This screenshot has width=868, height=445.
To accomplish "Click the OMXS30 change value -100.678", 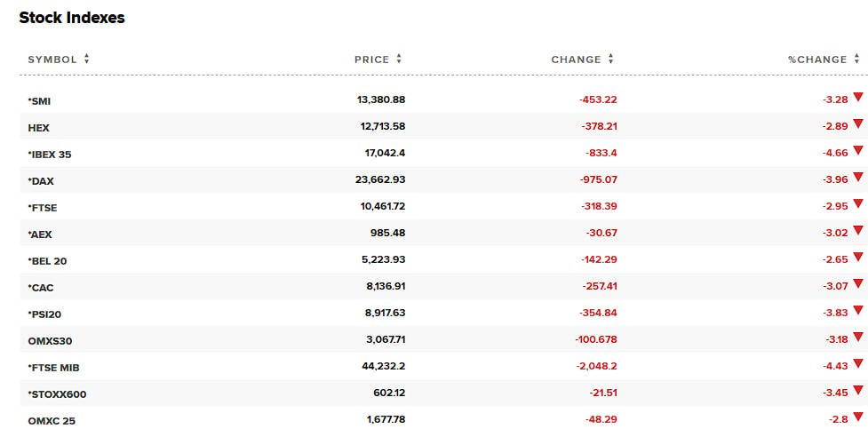I will point(596,339).
